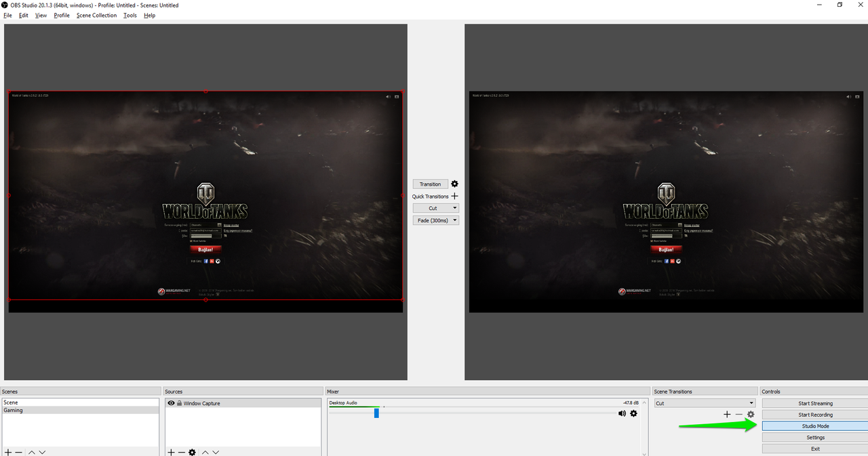Viewport: 868px width, 456px height.
Task: Click Start Recording button
Action: pyautogui.click(x=815, y=415)
